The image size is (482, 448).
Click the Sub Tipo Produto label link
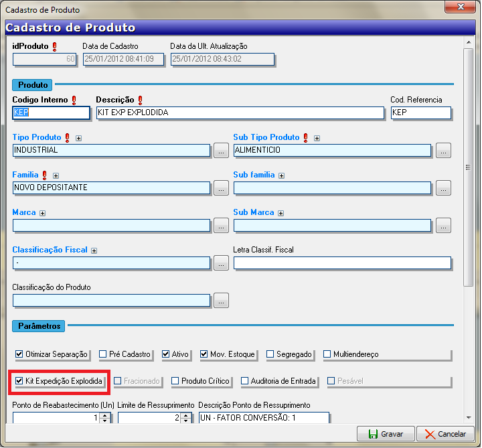266,137
